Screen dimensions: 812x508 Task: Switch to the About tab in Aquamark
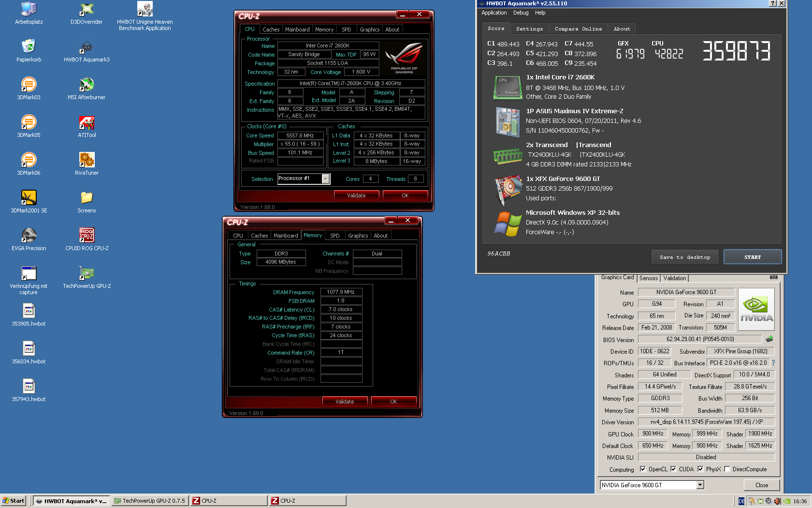coord(622,29)
